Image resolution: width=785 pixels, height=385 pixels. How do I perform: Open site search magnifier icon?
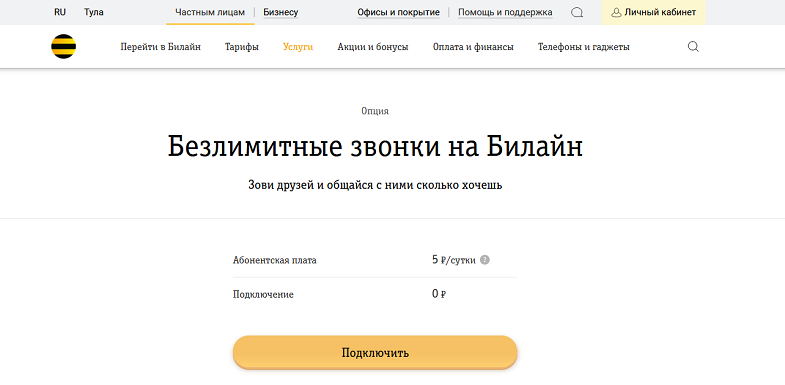pos(693,47)
